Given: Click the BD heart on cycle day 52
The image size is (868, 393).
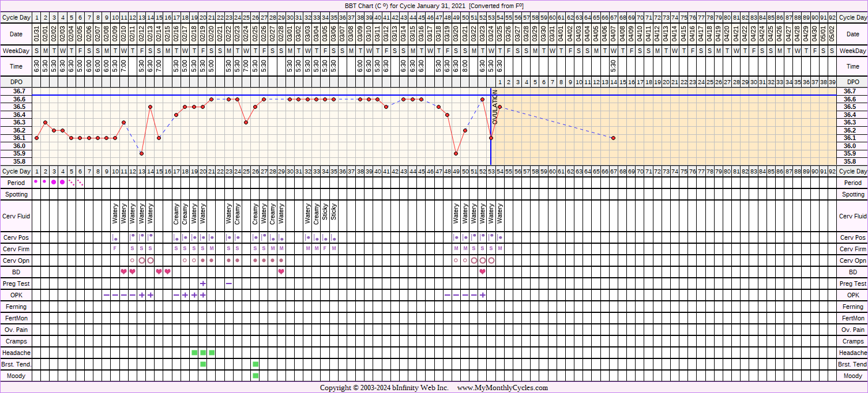Looking at the screenshot, I should 482,272.
